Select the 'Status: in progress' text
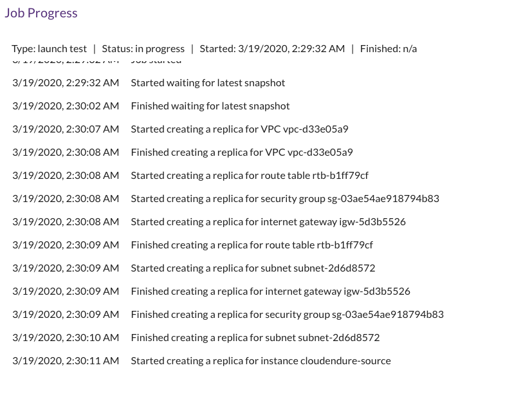Screen dimensions: 532x399 [x=143, y=48]
